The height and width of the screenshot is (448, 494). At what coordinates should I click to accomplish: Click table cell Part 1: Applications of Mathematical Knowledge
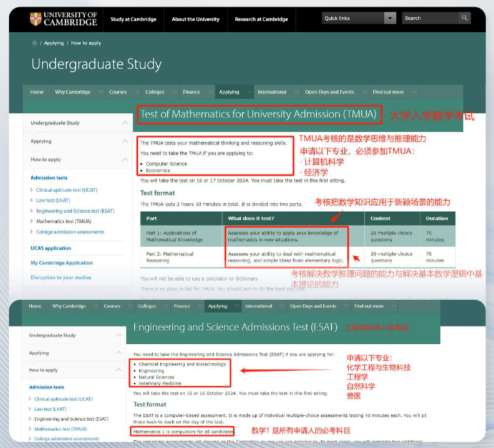tap(182, 236)
